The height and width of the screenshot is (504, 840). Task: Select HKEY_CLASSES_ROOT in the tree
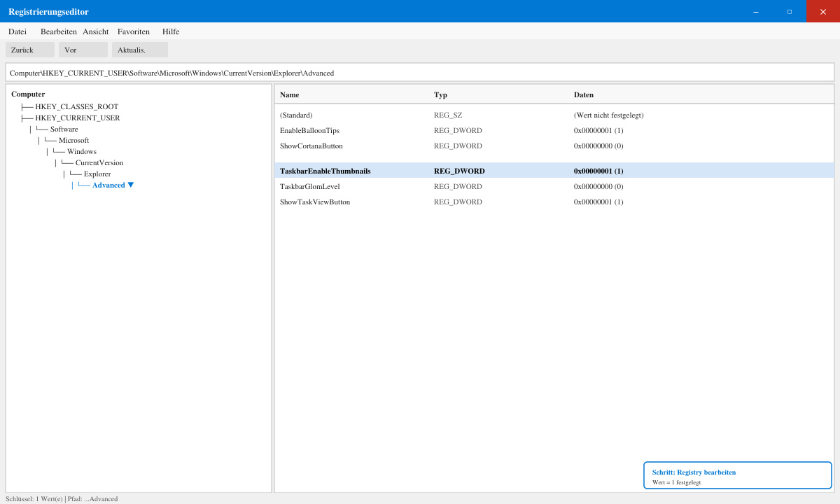click(x=77, y=106)
